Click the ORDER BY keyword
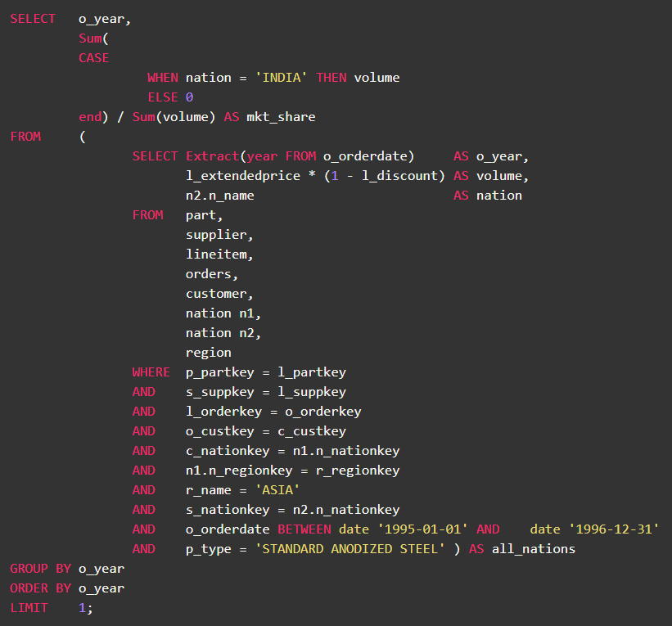This screenshot has width=672, height=626. click(41, 588)
